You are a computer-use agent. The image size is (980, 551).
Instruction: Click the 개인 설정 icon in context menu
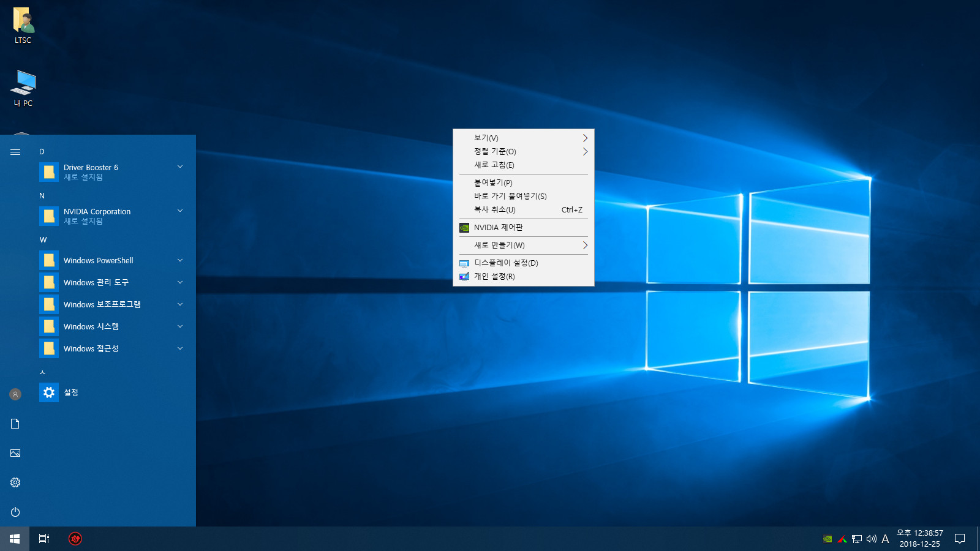click(x=464, y=277)
